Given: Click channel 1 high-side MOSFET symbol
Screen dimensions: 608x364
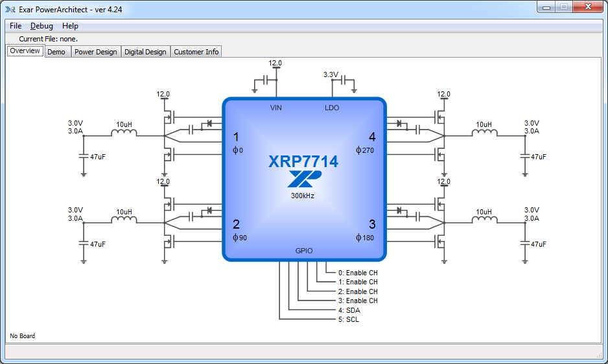Looking at the screenshot, I should pyautogui.click(x=169, y=117).
